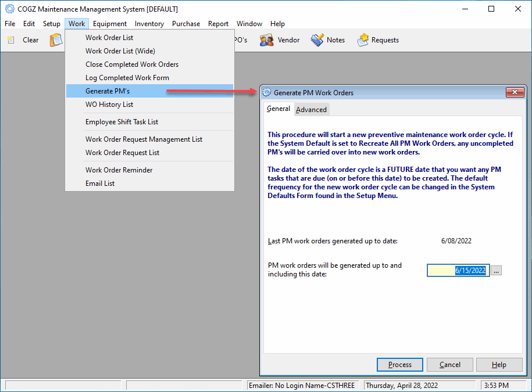Open WO History List
The height and width of the screenshot is (392, 532).
click(x=149, y=105)
